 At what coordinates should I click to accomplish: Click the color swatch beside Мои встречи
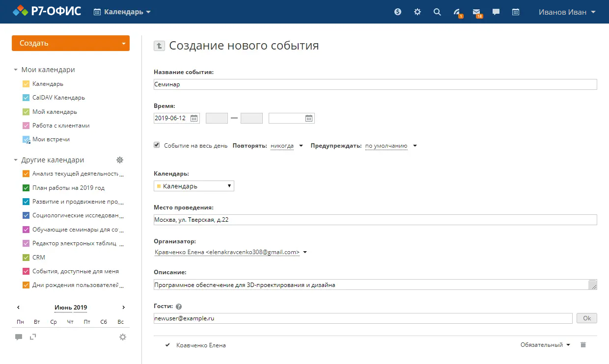tap(26, 139)
